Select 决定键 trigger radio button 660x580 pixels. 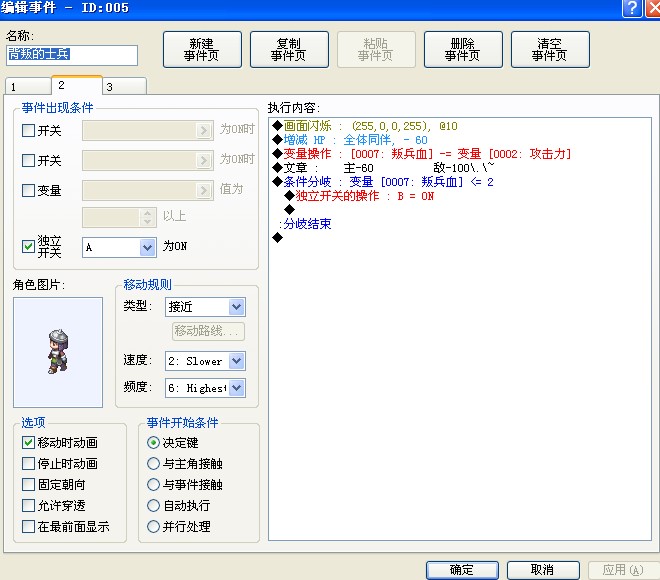coord(153,442)
